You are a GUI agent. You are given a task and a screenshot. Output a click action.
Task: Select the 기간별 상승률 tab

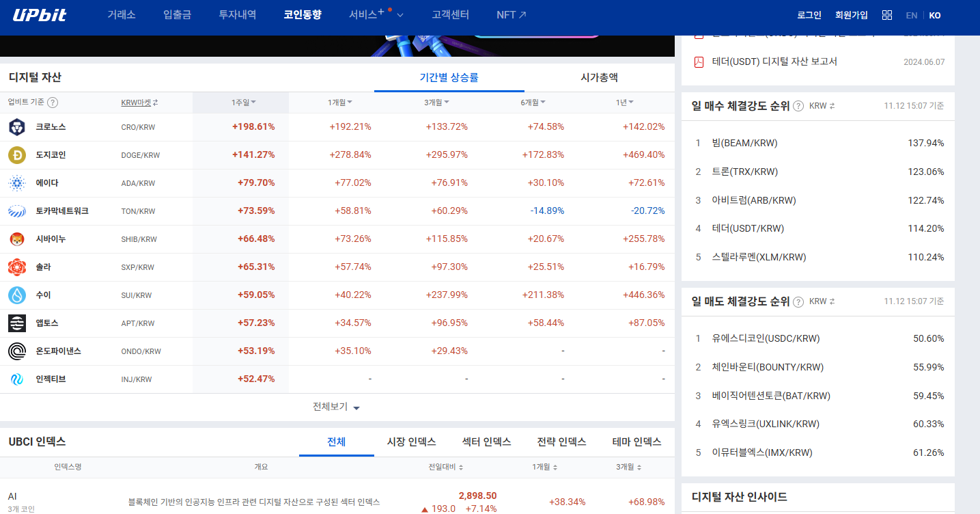(x=449, y=77)
